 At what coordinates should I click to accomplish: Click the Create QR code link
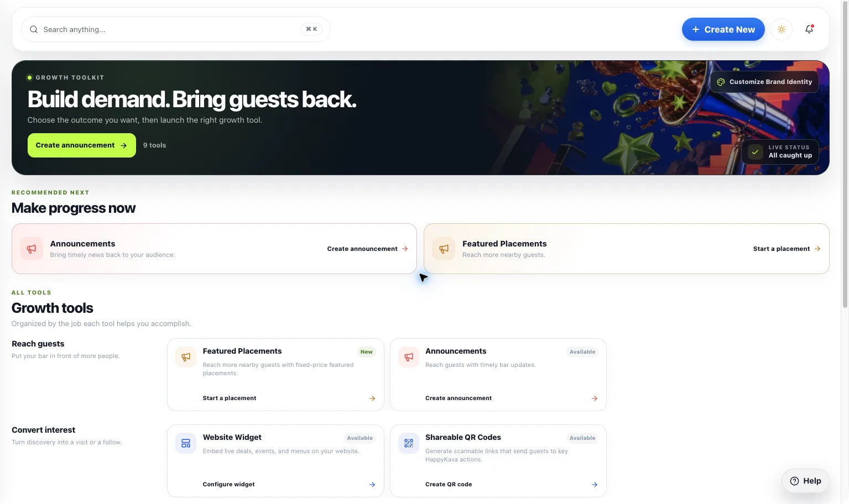[449, 484]
